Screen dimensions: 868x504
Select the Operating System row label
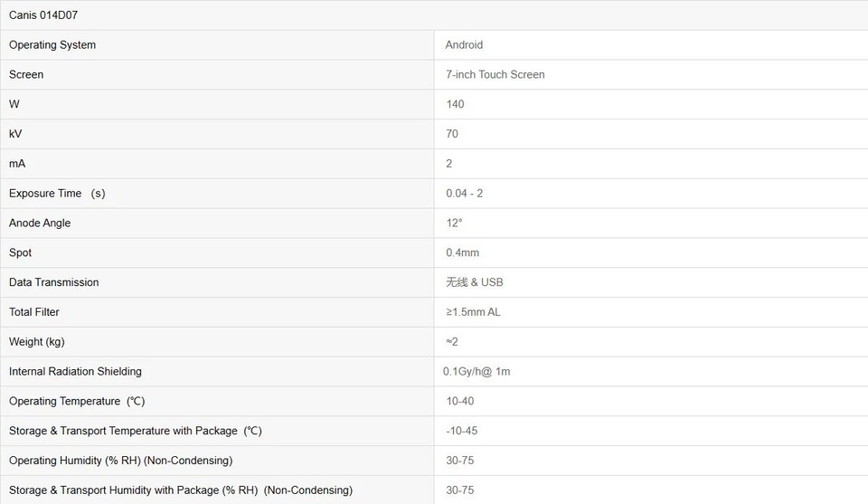tap(52, 45)
